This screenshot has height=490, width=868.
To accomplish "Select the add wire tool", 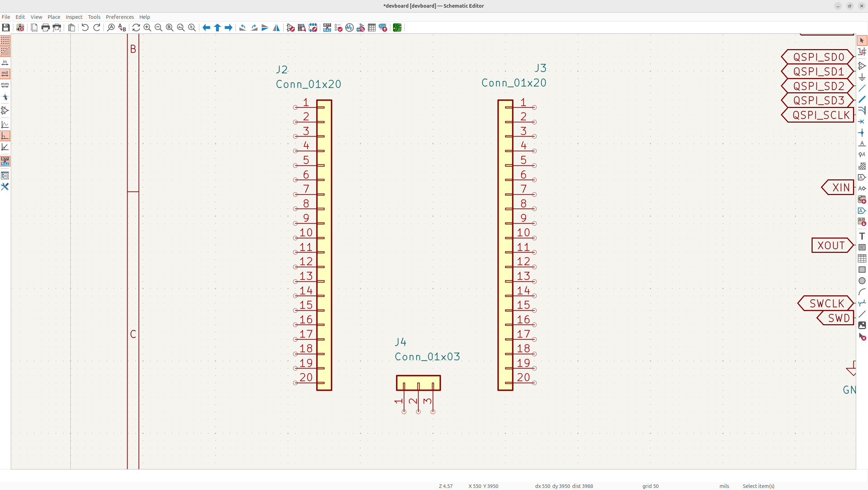I will (862, 88).
